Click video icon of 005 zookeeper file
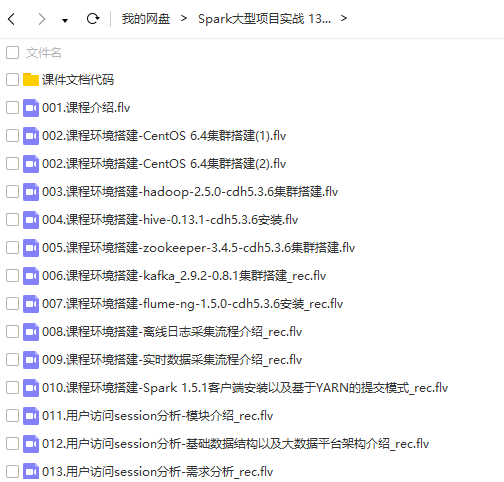Viewport: 504px width, 482px height. click(31, 248)
